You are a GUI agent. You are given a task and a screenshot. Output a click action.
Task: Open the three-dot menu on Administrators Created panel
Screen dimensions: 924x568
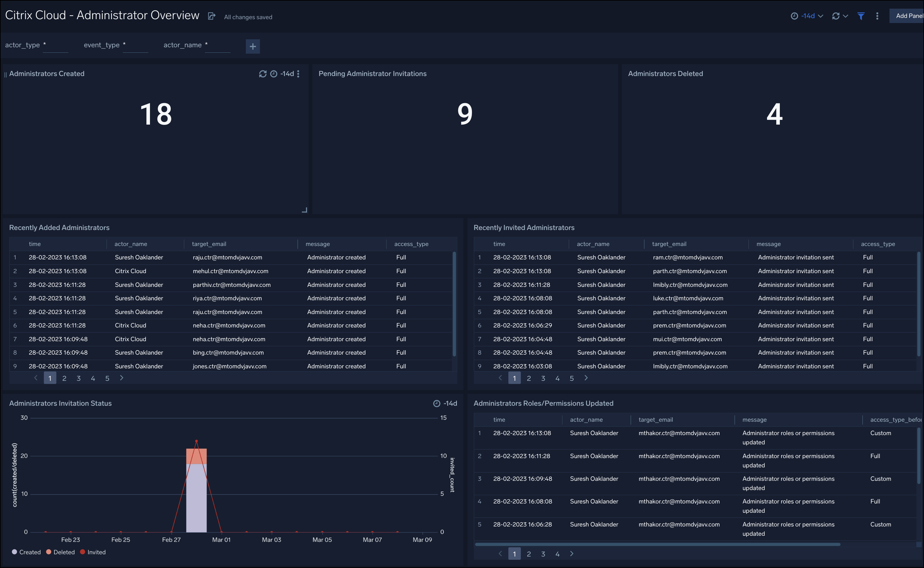(298, 73)
